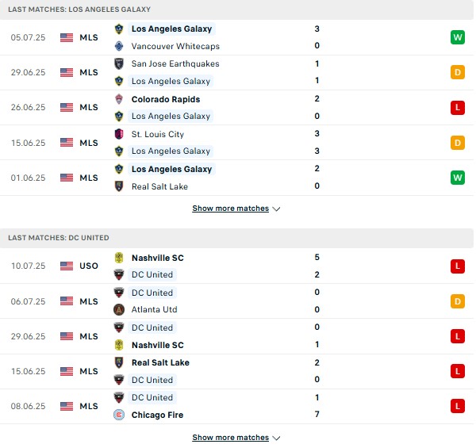
Task: Click the Vancouver Whitecaps team crest
Action: coord(119,46)
